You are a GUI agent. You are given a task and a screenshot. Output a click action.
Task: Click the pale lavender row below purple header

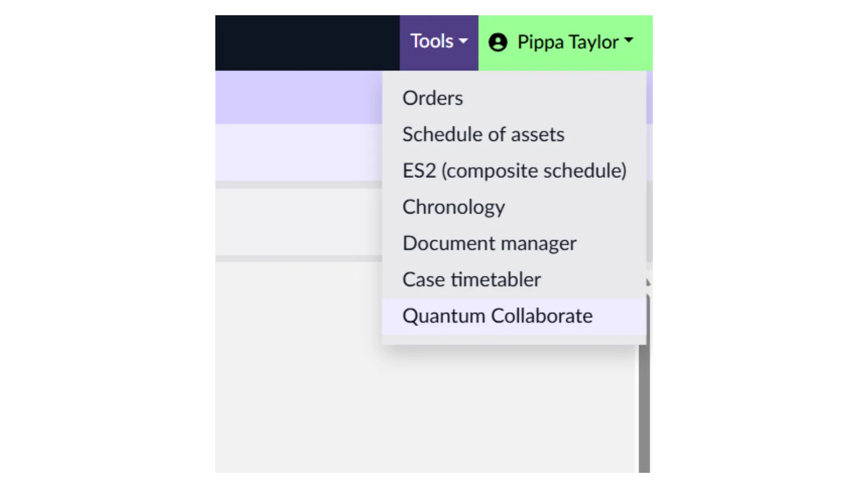click(297, 152)
